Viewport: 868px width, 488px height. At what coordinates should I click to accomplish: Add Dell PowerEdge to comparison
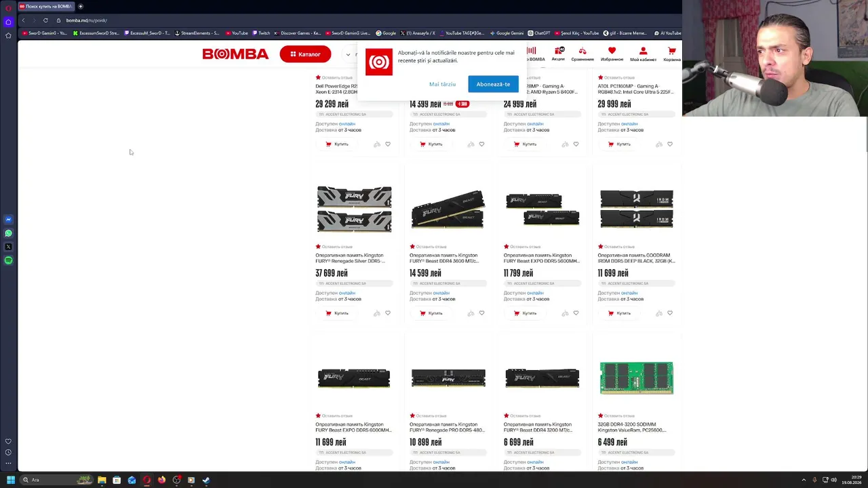point(377,144)
